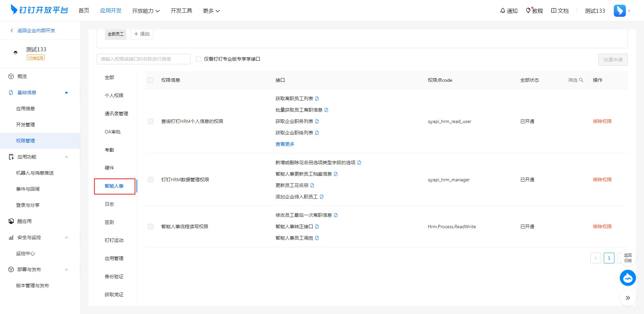Open the 更多 dropdown in top navigation

coord(211,11)
